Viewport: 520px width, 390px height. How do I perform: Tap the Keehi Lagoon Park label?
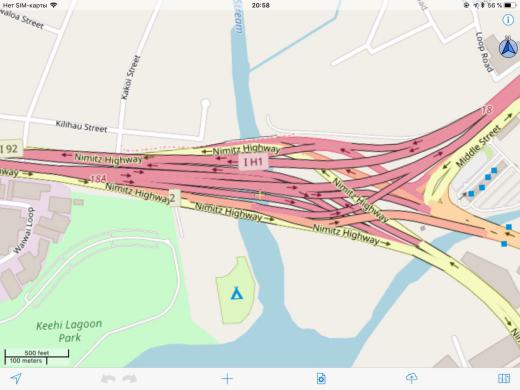[x=69, y=331]
